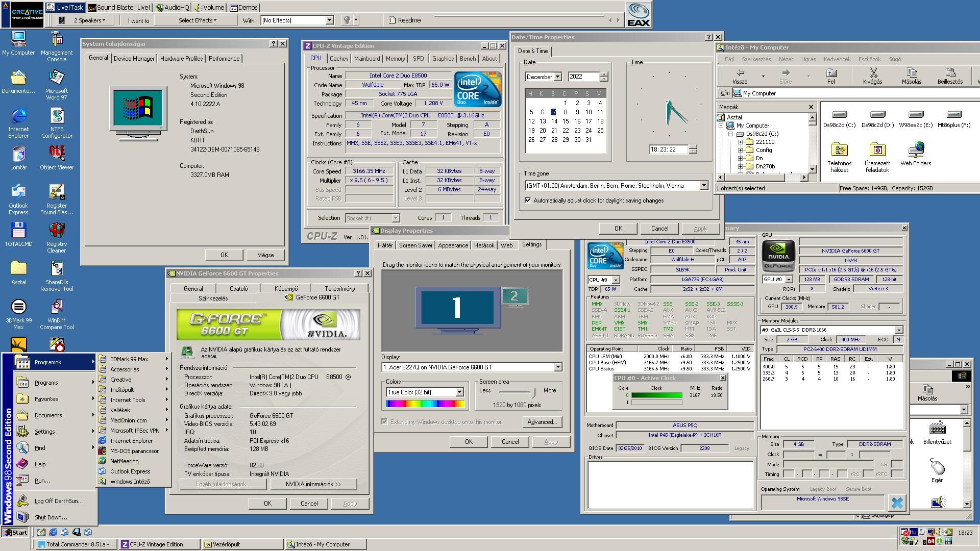Viewport: 980px width, 551px height.
Task: Open memory module selector dropdown GeIL
Action: [899, 330]
